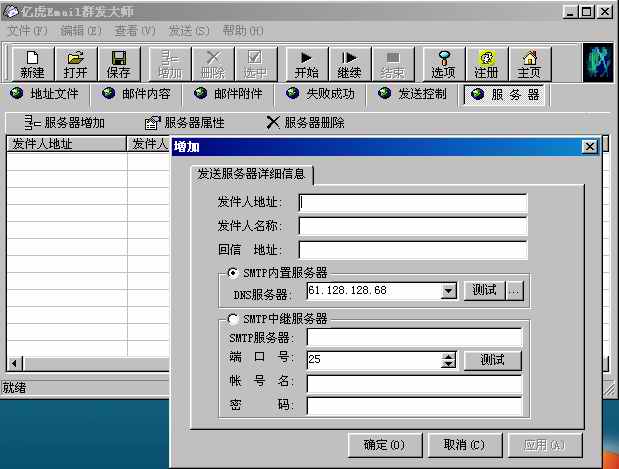Viewport: 619px width, 469px height.
Task: Switch to the 失败成功 tab
Action: [321, 94]
